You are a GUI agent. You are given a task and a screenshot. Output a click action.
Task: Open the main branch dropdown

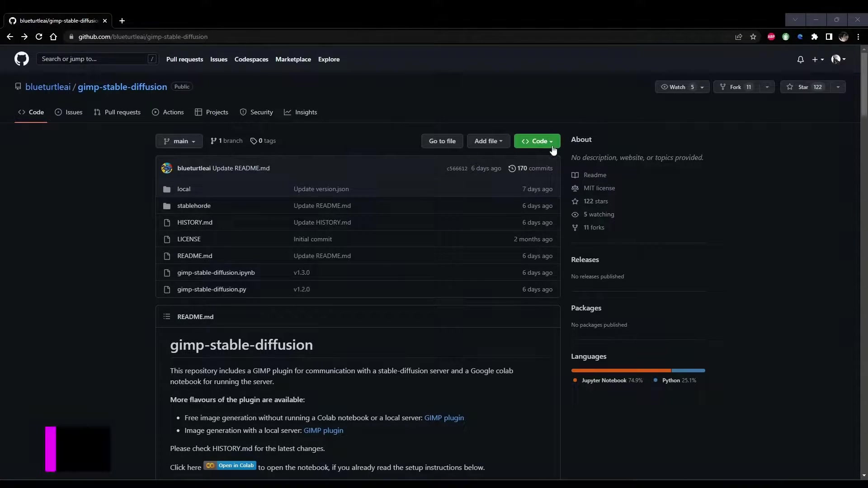[x=179, y=141]
